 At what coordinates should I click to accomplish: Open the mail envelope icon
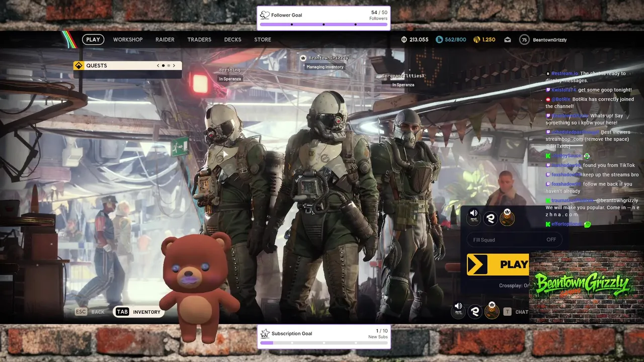pyautogui.click(x=508, y=40)
